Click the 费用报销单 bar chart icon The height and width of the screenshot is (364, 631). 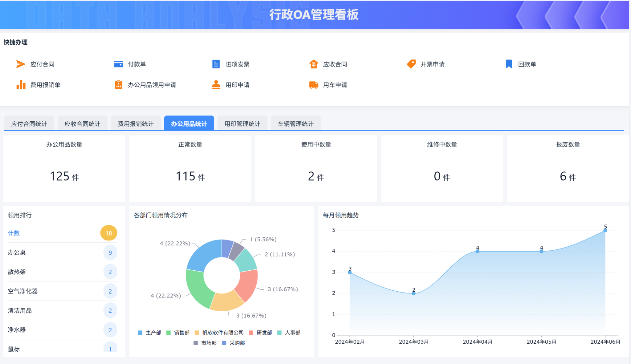[x=21, y=85]
